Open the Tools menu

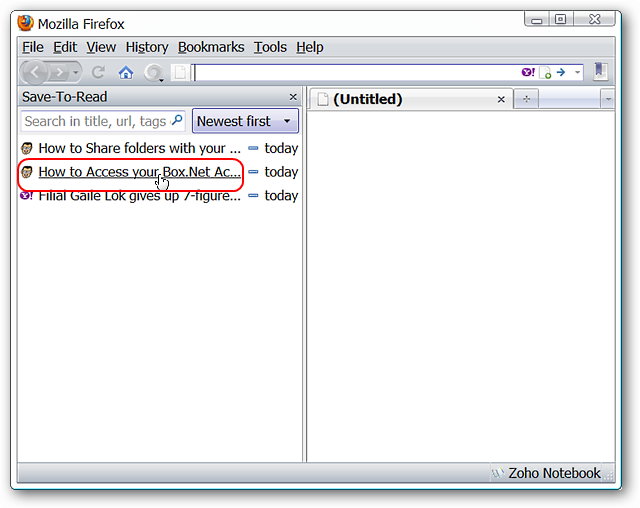coord(270,47)
